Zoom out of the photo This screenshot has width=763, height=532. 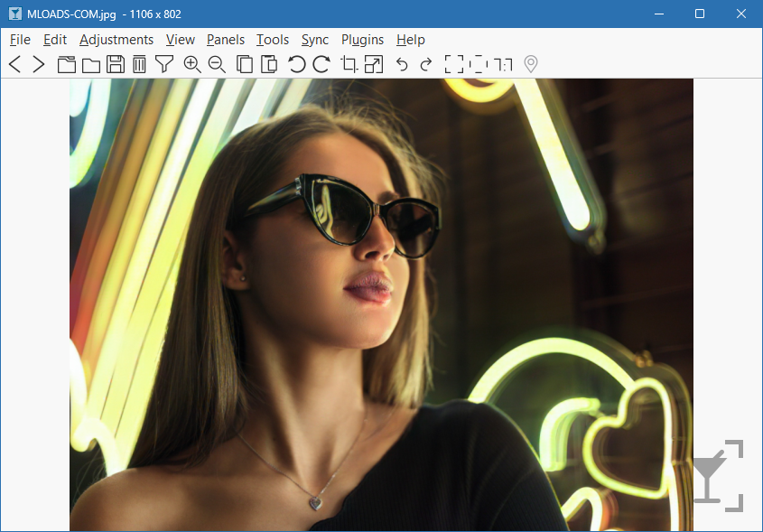pos(217,64)
